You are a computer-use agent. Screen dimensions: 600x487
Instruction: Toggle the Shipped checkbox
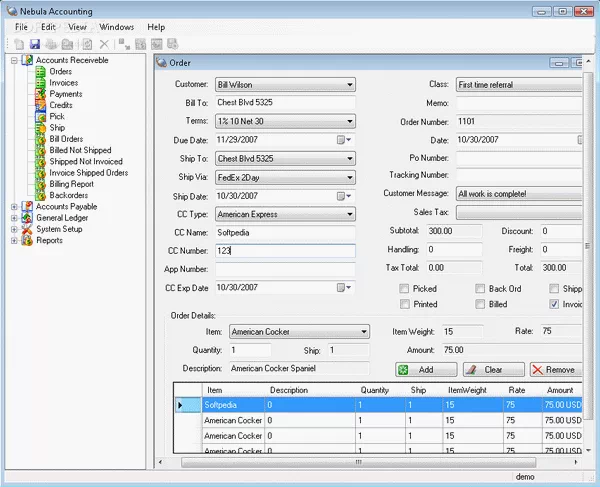[x=554, y=288]
